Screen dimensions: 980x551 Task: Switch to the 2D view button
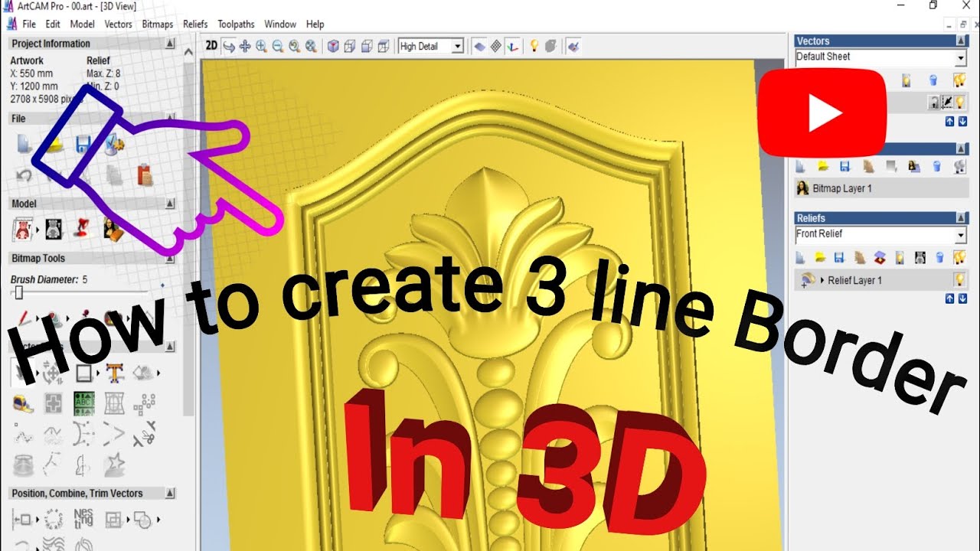(211, 46)
